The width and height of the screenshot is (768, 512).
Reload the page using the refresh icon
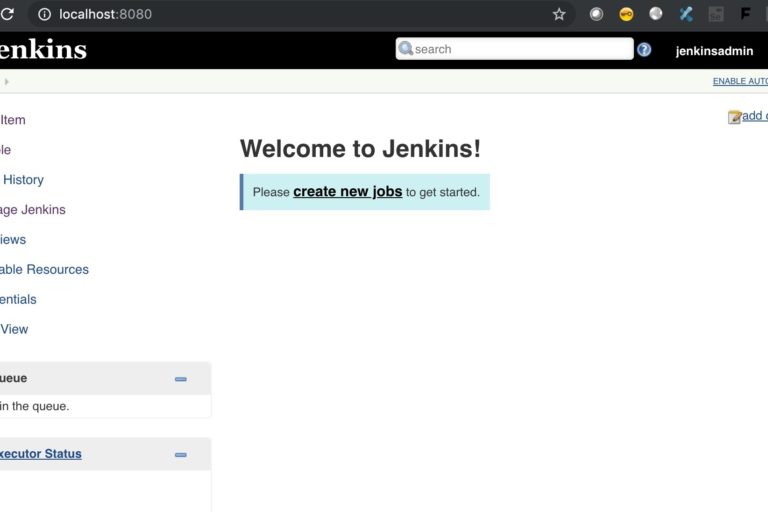(x=8, y=14)
